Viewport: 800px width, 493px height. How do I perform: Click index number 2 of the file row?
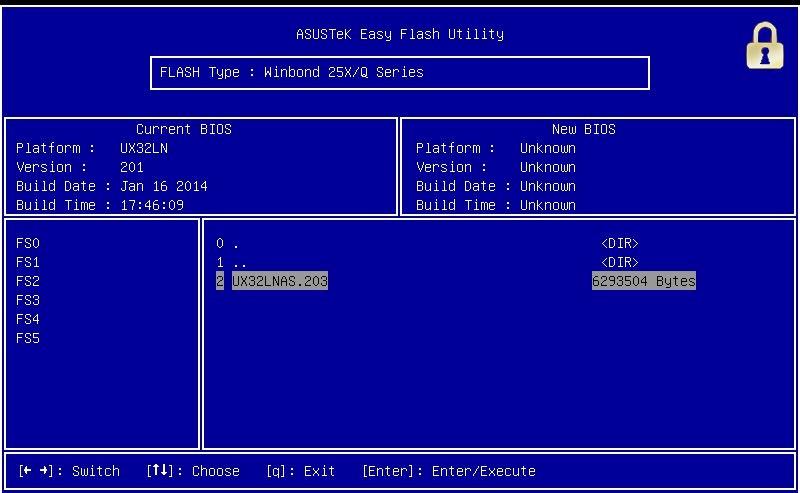tap(220, 281)
